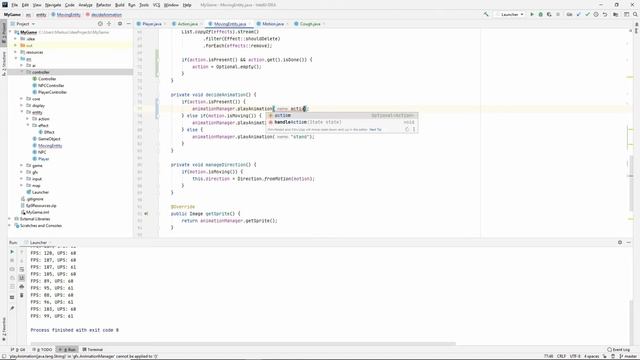Viewport: 640px width, 360px height.
Task: Toggle tool window bars in status bar corner
Action: coord(3,356)
